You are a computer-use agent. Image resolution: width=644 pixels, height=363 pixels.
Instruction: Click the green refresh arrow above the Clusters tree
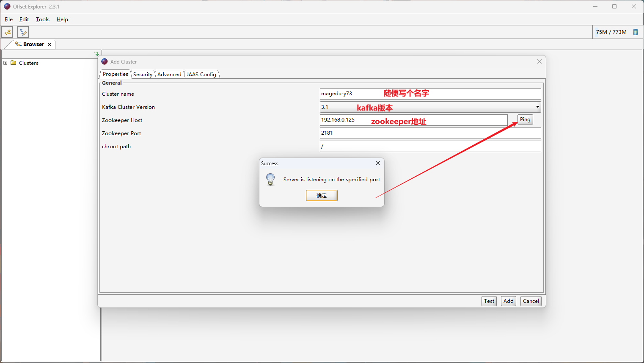[x=97, y=54]
